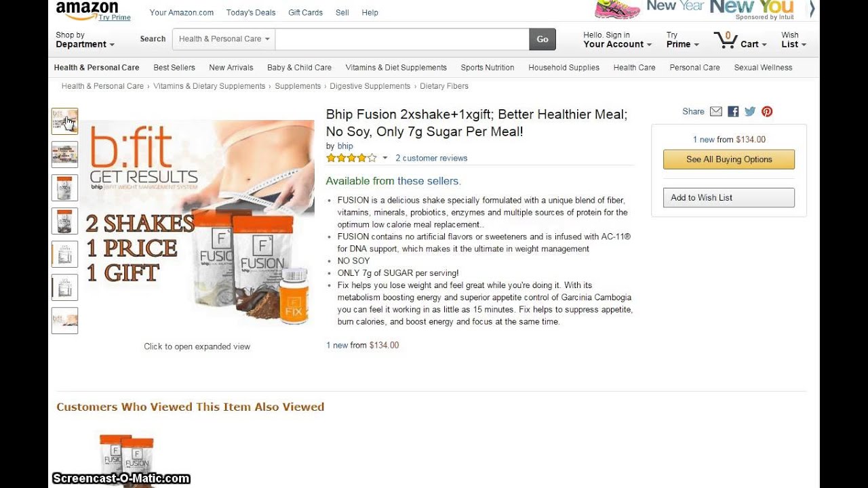The height and width of the screenshot is (488, 868).
Task: Open the Health & Personal Care search category dropdown
Action: tap(224, 39)
